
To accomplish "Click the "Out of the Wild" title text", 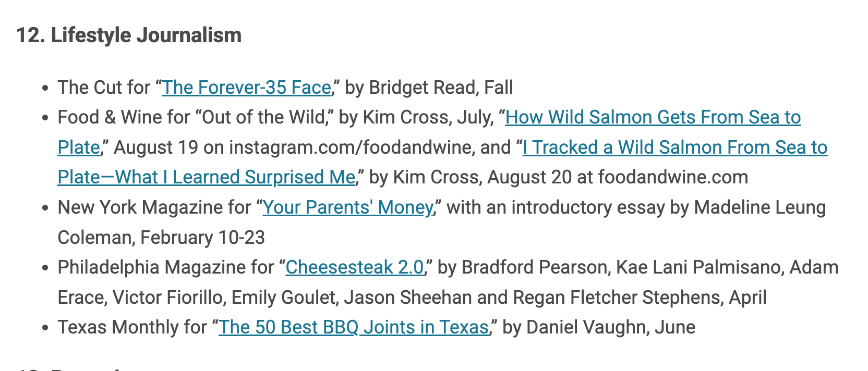I will click(263, 118).
